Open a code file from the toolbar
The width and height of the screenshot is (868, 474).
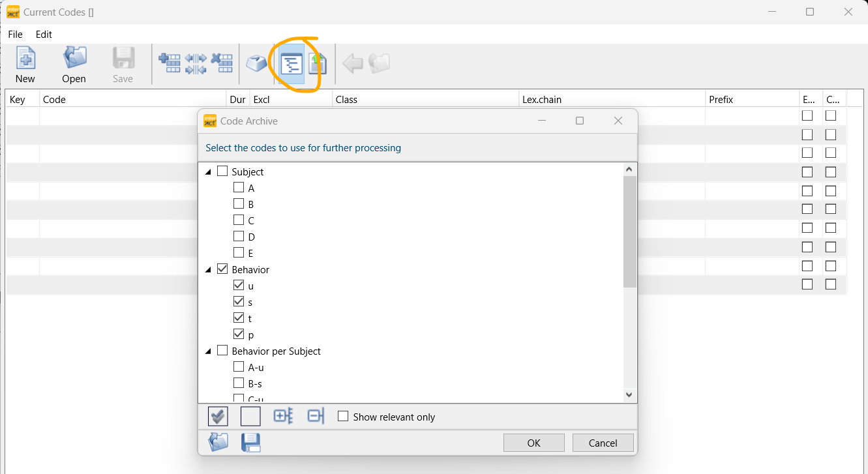coord(74,65)
